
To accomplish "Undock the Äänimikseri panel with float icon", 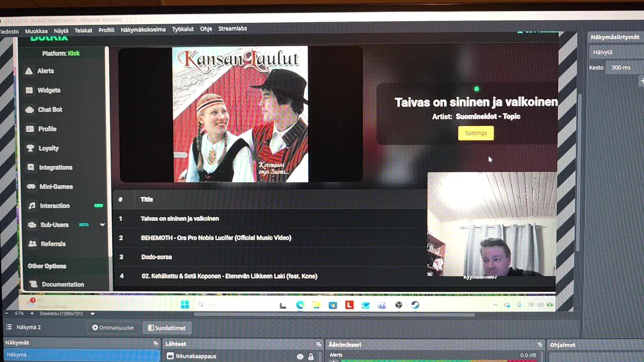I will pos(539,345).
